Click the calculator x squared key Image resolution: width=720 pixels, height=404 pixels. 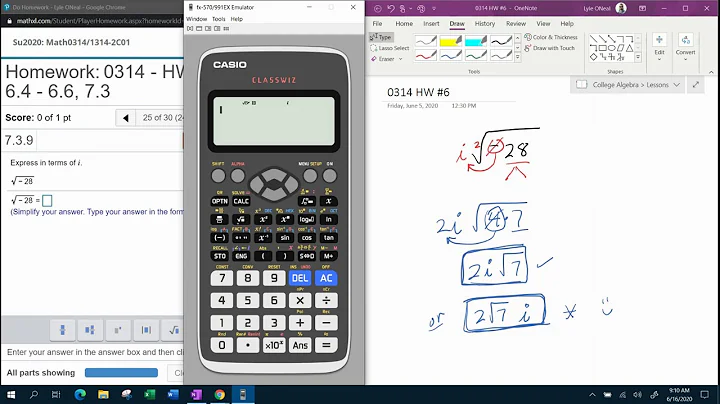pyautogui.click(x=263, y=219)
